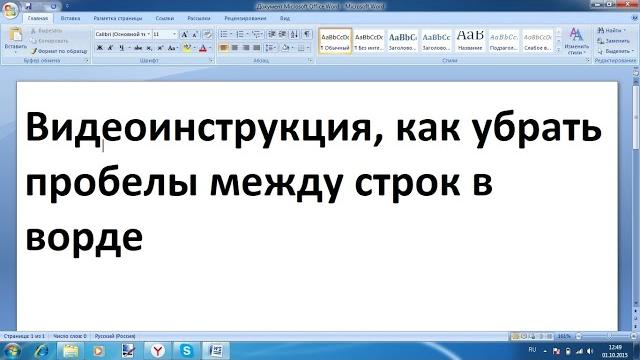Switch to the Главная ribbon tab
This screenshot has width=640, height=360.
click(x=38, y=18)
